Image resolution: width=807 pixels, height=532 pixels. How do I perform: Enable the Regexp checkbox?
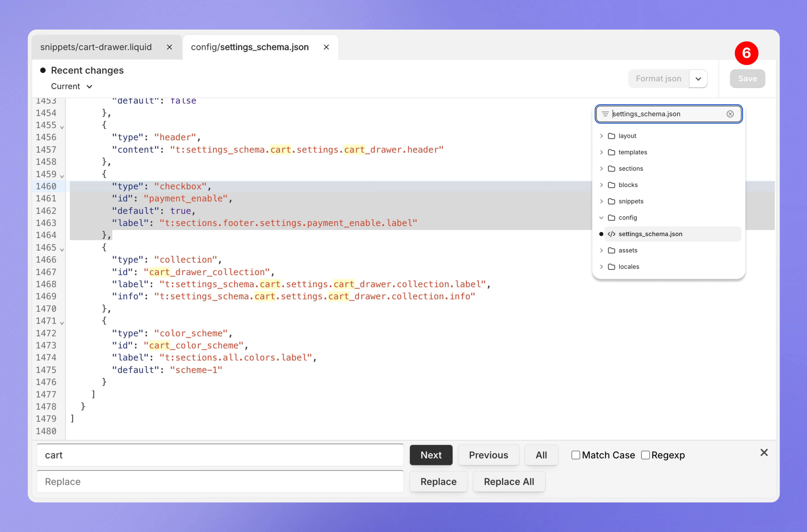tap(645, 455)
